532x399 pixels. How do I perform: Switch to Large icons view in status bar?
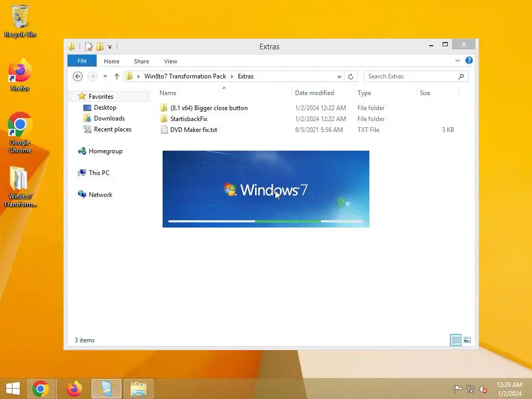(467, 340)
